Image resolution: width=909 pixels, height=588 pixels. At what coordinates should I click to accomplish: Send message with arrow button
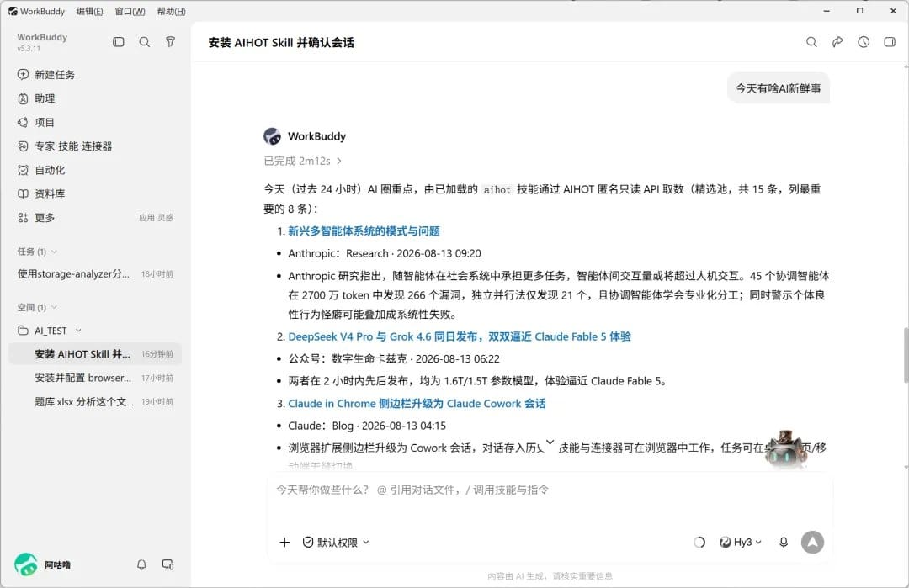[x=812, y=543]
